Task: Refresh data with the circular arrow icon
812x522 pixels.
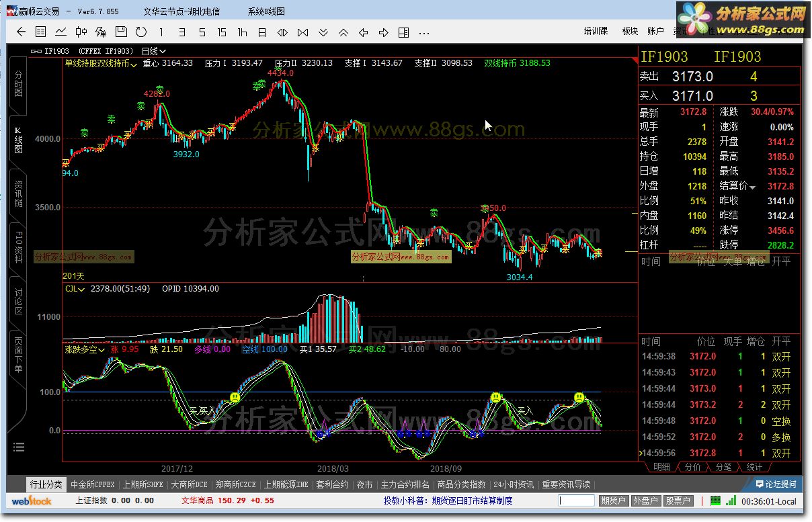Action: click(140, 32)
